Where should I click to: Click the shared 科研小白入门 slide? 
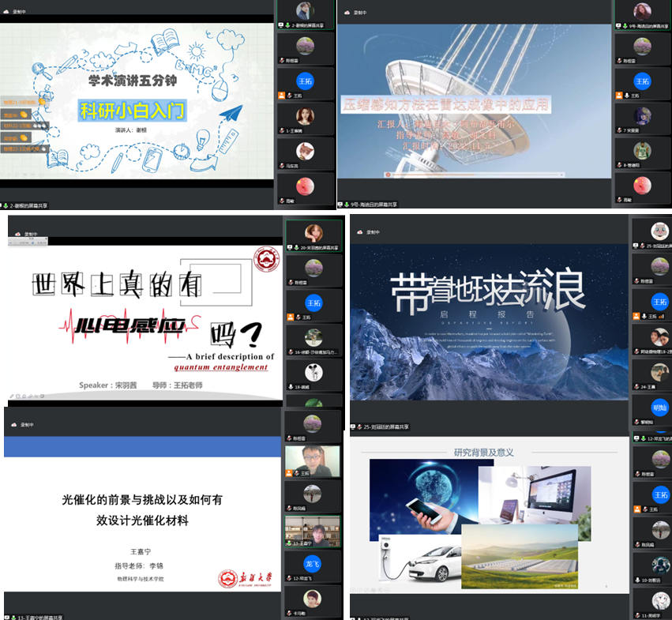137,101
